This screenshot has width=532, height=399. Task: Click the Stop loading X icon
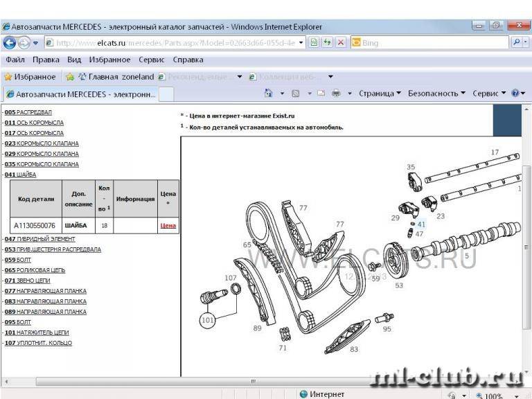(x=340, y=42)
